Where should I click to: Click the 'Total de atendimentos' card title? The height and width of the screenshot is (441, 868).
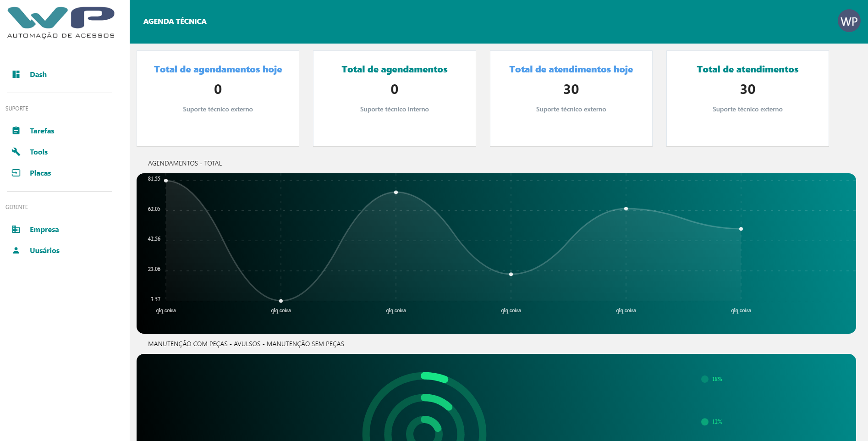[x=747, y=69]
